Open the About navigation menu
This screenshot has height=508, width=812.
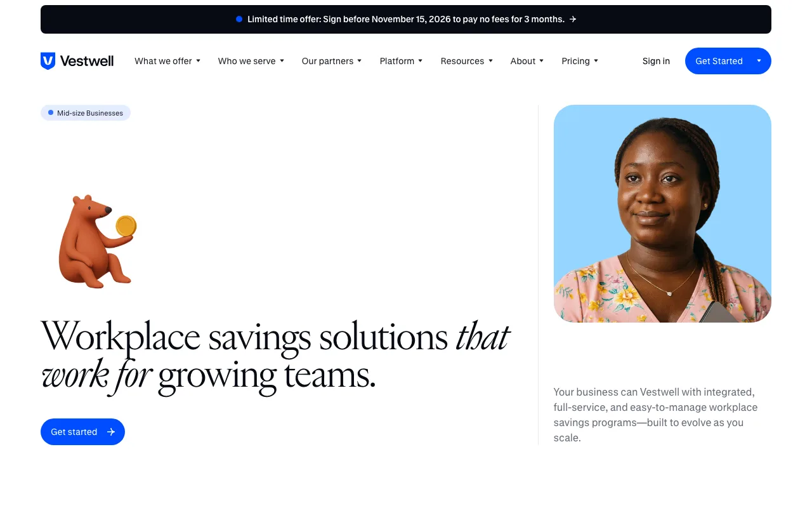(x=527, y=61)
